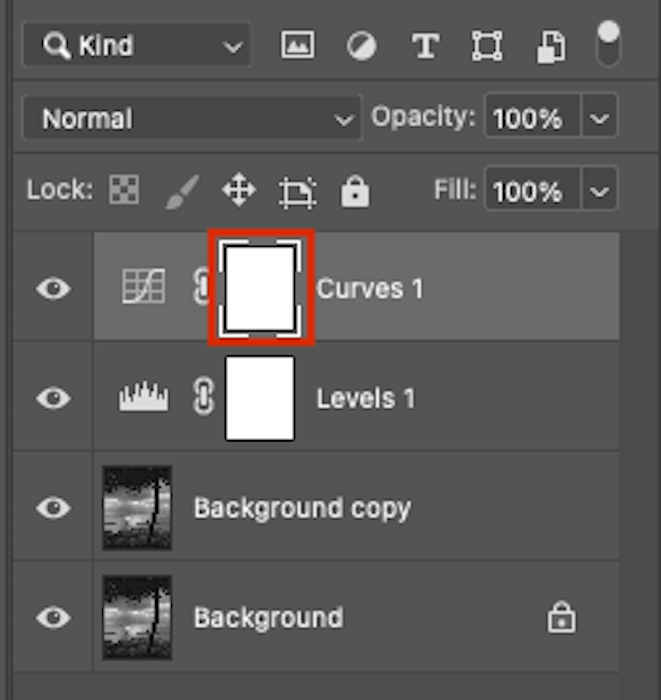Unlink the Curves 1 mask chain icon
The height and width of the screenshot is (700, 661).
click(x=202, y=287)
